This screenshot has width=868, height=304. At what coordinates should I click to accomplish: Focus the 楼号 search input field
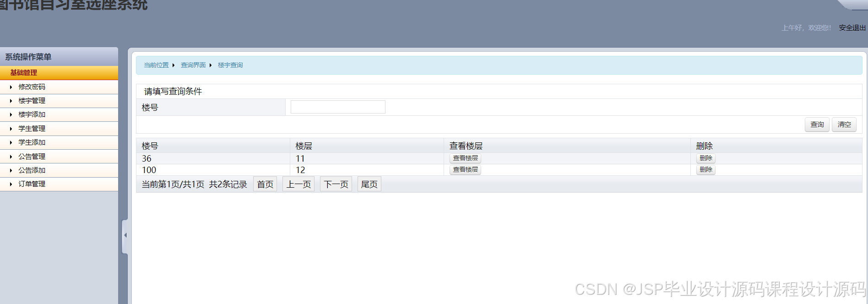pos(338,107)
